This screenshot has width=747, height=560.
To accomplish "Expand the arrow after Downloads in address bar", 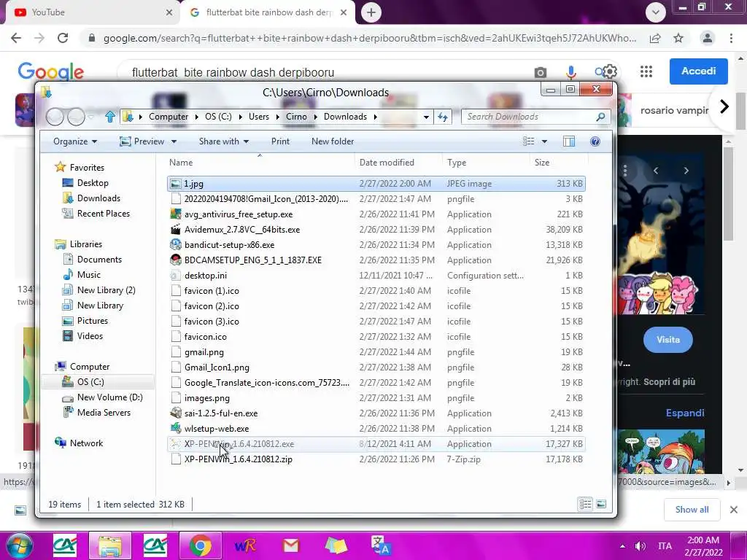I will (376, 117).
